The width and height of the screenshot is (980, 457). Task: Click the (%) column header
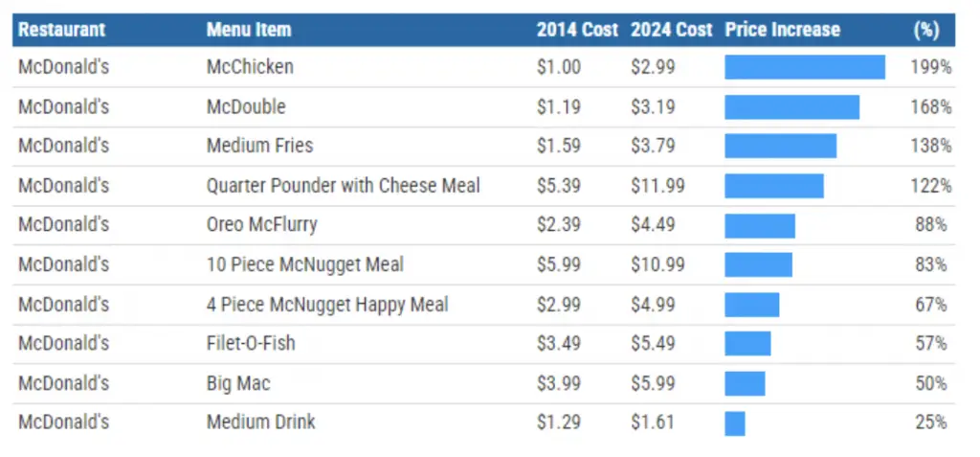click(925, 30)
